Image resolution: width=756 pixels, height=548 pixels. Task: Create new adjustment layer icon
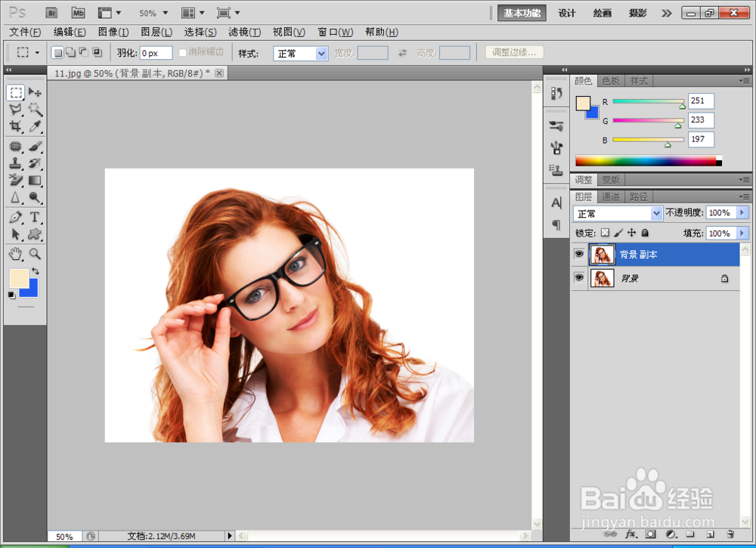671,534
